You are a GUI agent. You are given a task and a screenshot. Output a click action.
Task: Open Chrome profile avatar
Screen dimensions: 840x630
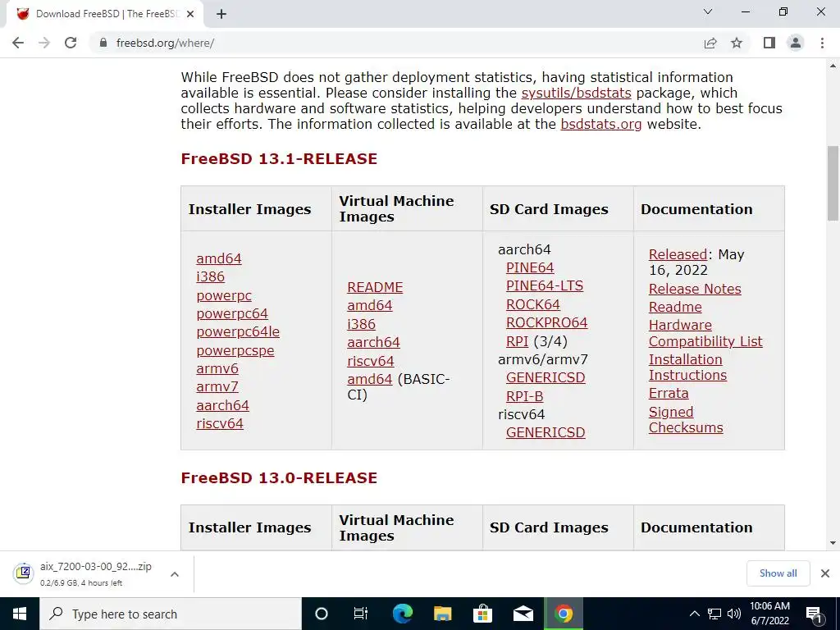pyautogui.click(x=796, y=43)
